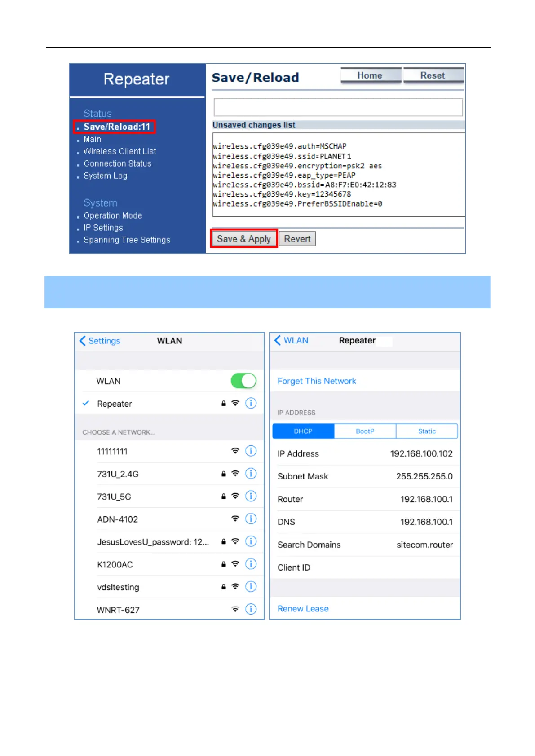Viewport: 535px width, 756px height.
Task: Click lock icon on vdsltesting row
Action: (224, 587)
